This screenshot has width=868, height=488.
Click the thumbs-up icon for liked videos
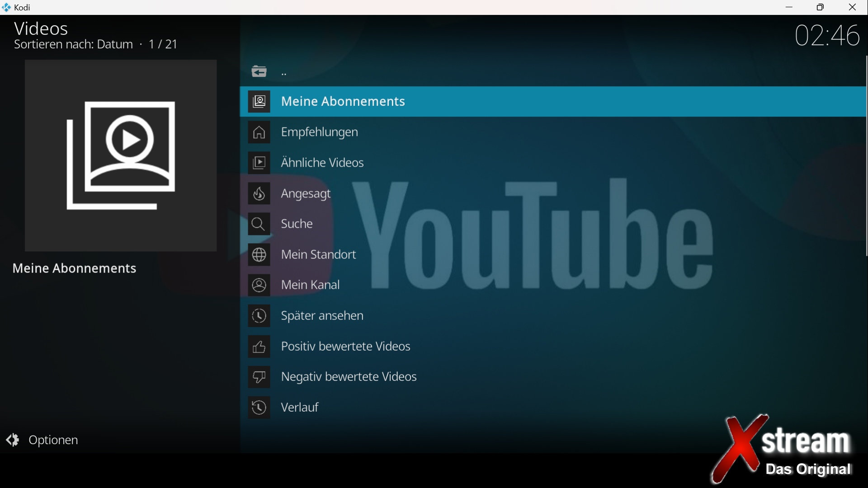coord(259,347)
